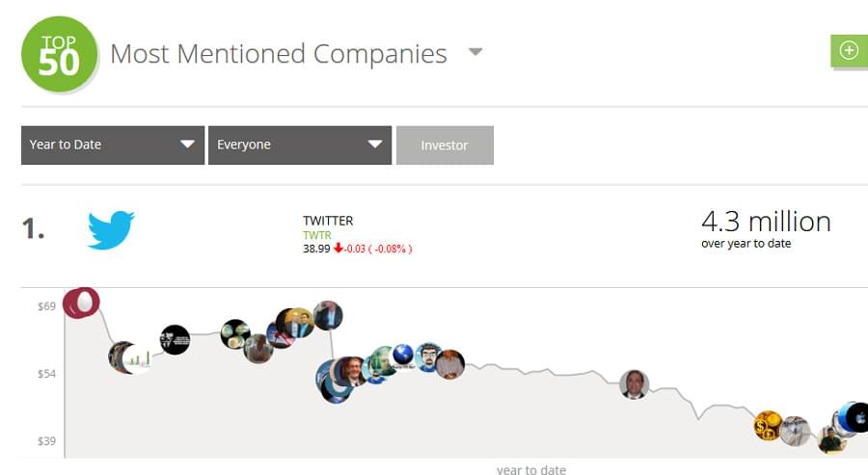The height and width of the screenshot is (475, 868).
Task: Select the globe avatar on the chart
Action: pyautogui.click(x=403, y=355)
